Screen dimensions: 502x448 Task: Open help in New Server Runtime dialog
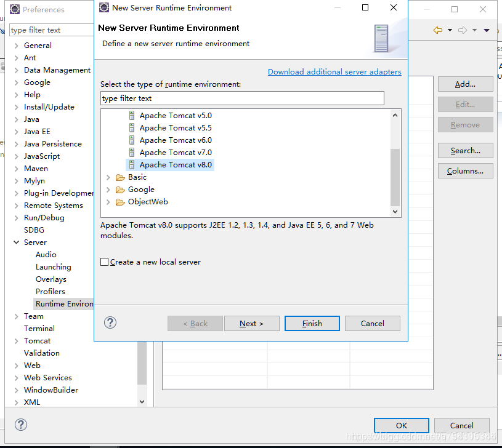pos(110,322)
